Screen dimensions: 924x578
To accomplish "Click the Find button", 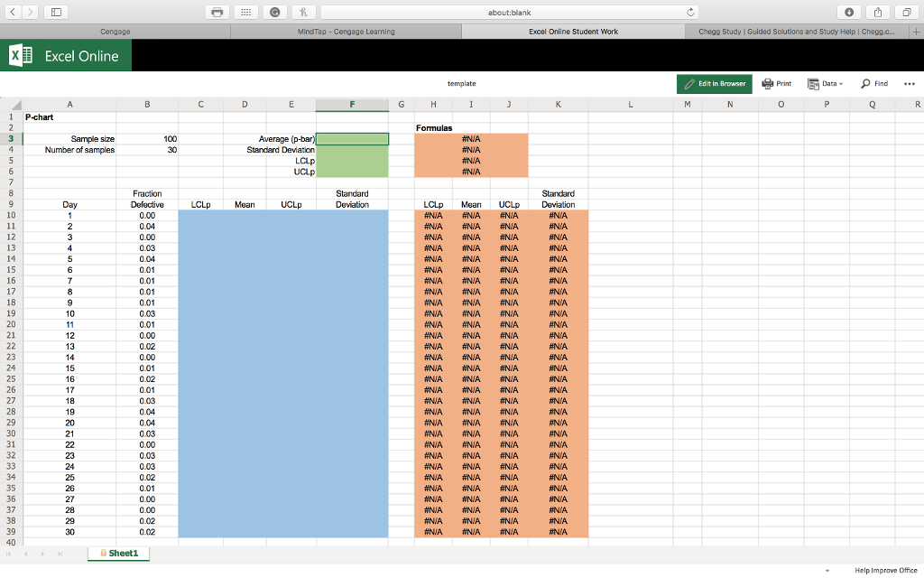I will [874, 84].
